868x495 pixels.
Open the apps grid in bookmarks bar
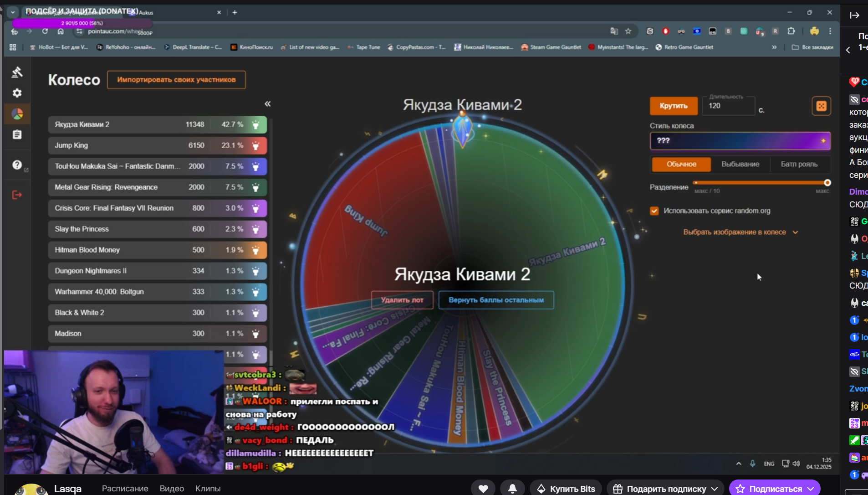tap(13, 47)
